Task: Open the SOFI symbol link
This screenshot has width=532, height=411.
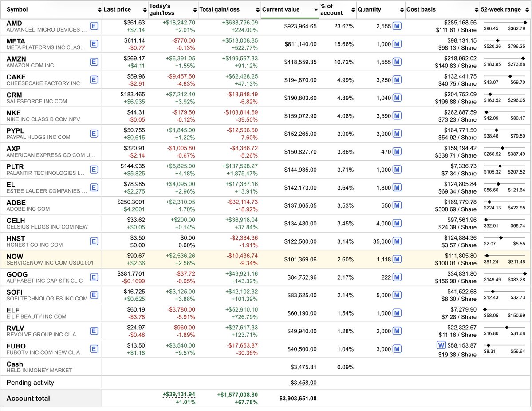Action: click(14, 292)
